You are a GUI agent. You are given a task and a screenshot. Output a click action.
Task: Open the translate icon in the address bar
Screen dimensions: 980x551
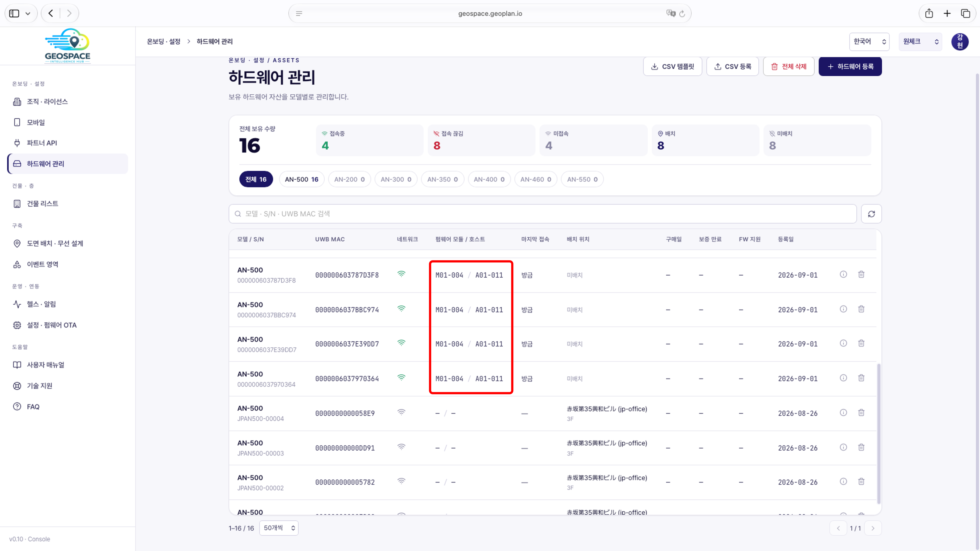[671, 14]
